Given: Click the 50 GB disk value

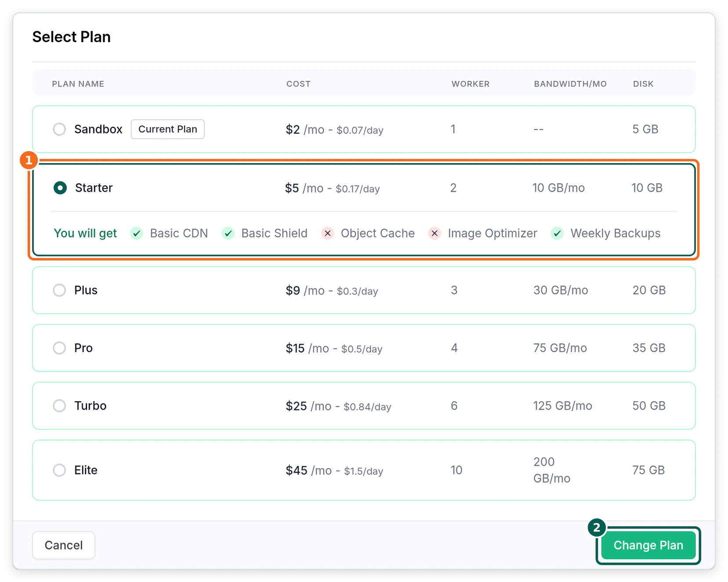Looking at the screenshot, I should pyautogui.click(x=649, y=406).
